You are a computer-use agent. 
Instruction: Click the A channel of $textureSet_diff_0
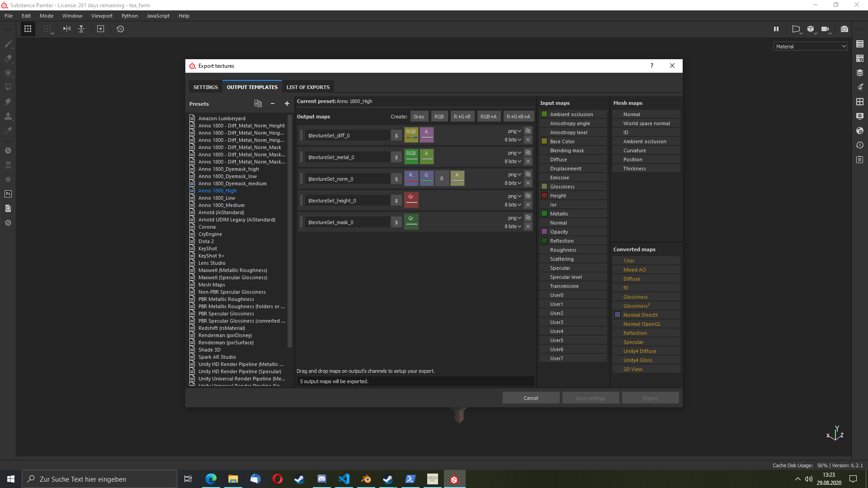tap(426, 135)
